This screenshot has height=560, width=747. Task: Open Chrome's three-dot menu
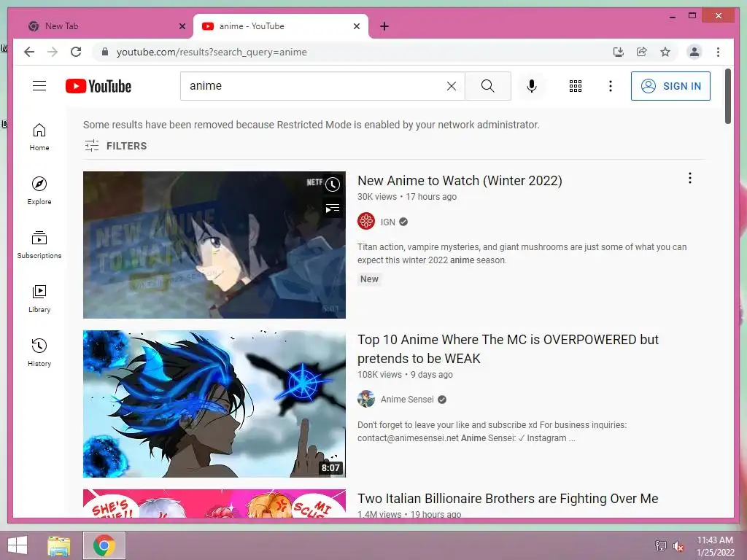718,52
